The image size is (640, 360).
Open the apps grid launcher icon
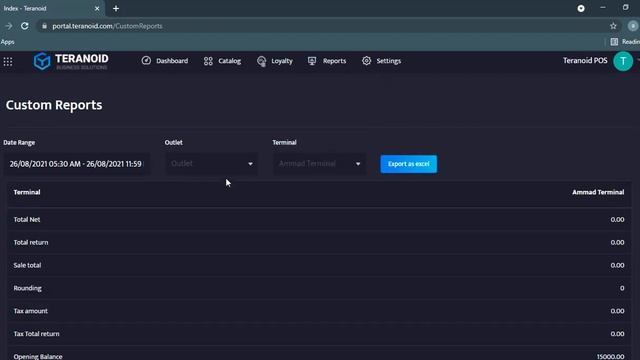click(x=8, y=62)
